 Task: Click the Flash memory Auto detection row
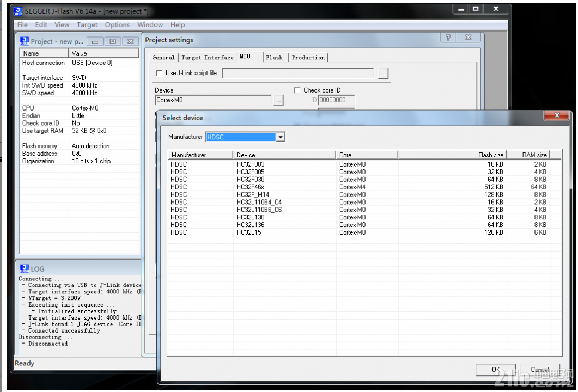[x=80, y=146]
